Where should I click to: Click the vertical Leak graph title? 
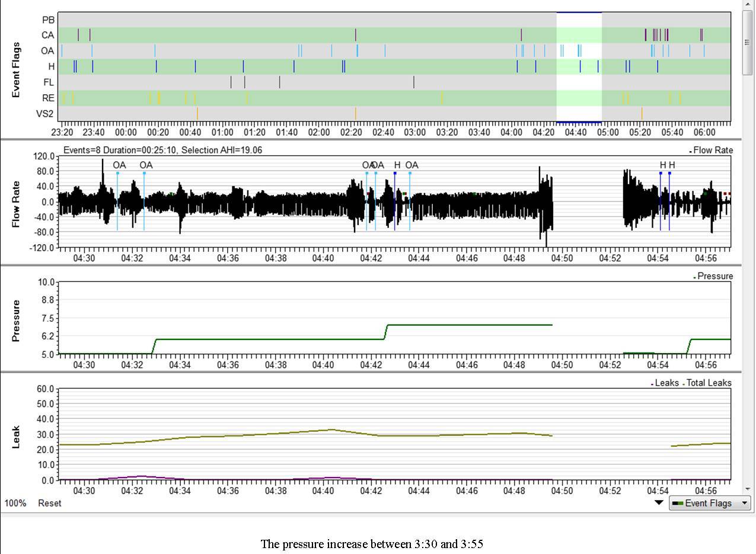pyautogui.click(x=16, y=437)
